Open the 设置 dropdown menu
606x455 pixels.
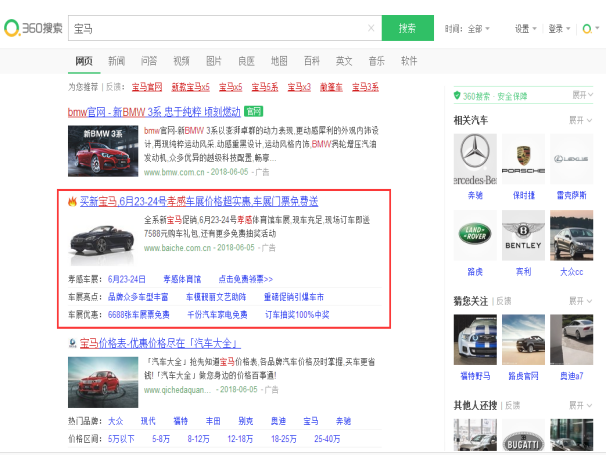coord(526,29)
